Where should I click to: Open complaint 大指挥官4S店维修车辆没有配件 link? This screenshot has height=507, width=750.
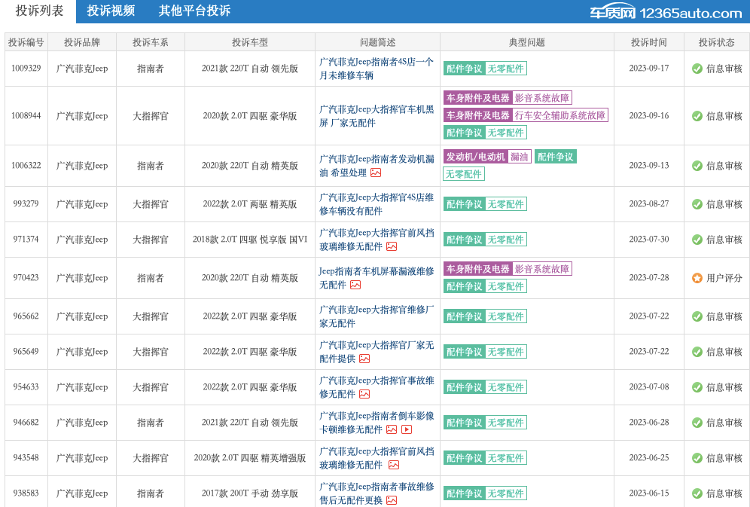tap(376, 204)
